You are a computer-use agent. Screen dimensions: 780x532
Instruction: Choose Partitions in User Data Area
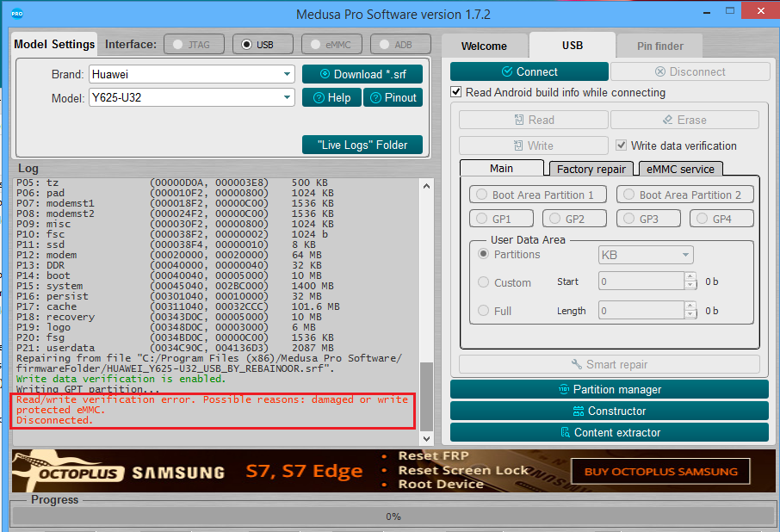(x=483, y=254)
